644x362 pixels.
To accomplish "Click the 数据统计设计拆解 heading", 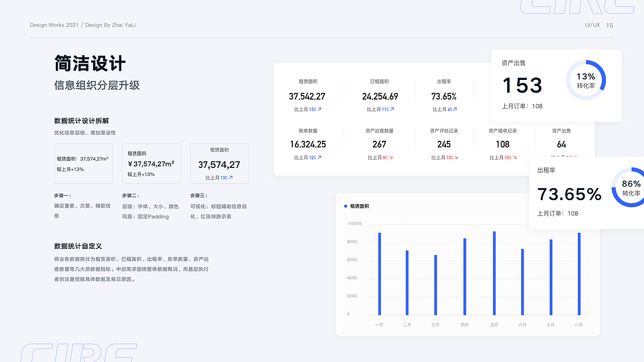I will point(82,121).
